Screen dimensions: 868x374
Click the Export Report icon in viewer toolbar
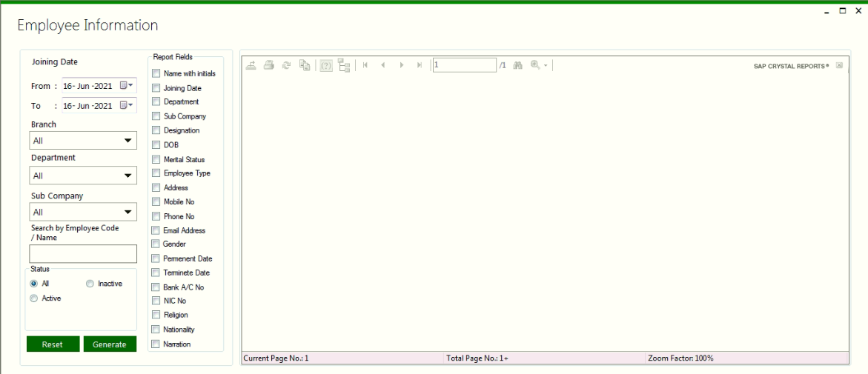click(x=251, y=65)
